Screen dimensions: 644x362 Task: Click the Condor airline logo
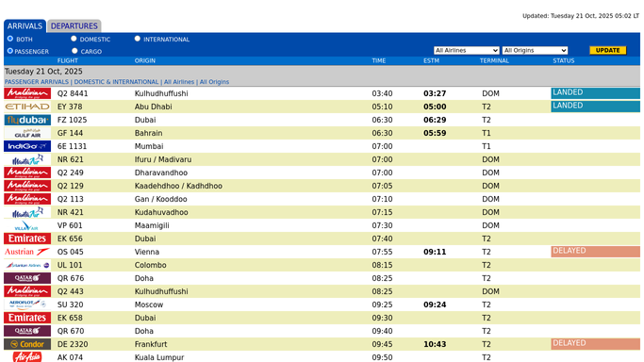pyautogui.click(x=27, y=344)
